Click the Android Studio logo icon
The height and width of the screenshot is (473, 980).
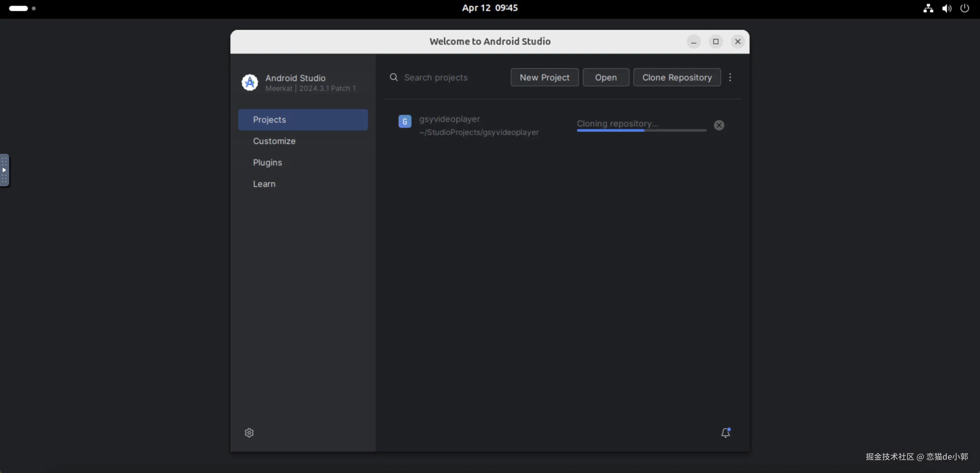pyautogui.click(x=250, y=82)
